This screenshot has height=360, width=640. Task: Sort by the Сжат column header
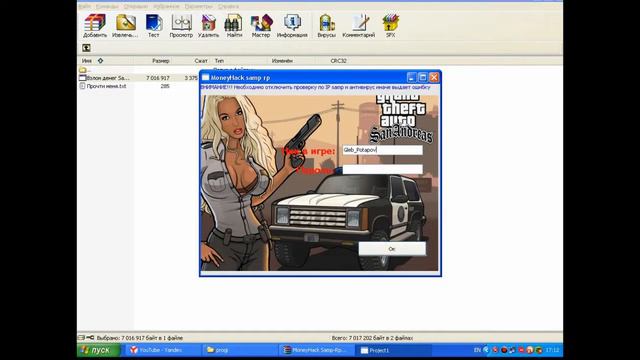[201, 61]
